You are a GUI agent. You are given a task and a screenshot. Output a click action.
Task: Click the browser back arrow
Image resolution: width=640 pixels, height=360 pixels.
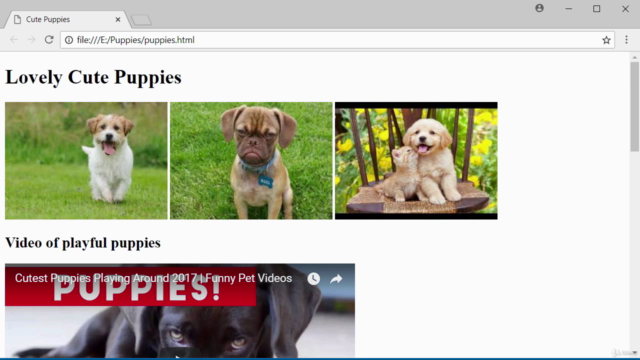click(x=14, y=40)
